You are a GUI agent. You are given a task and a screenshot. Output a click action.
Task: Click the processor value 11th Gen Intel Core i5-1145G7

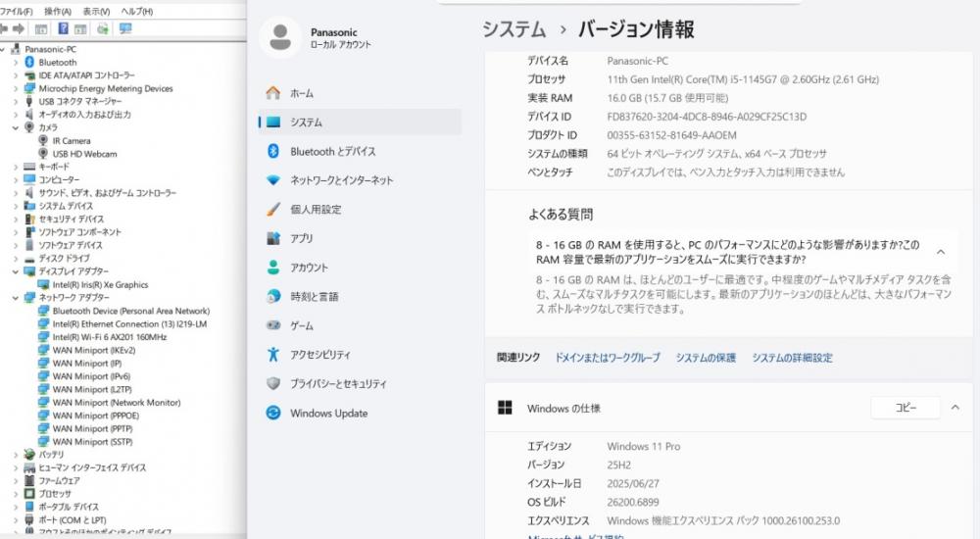(743, 79)
